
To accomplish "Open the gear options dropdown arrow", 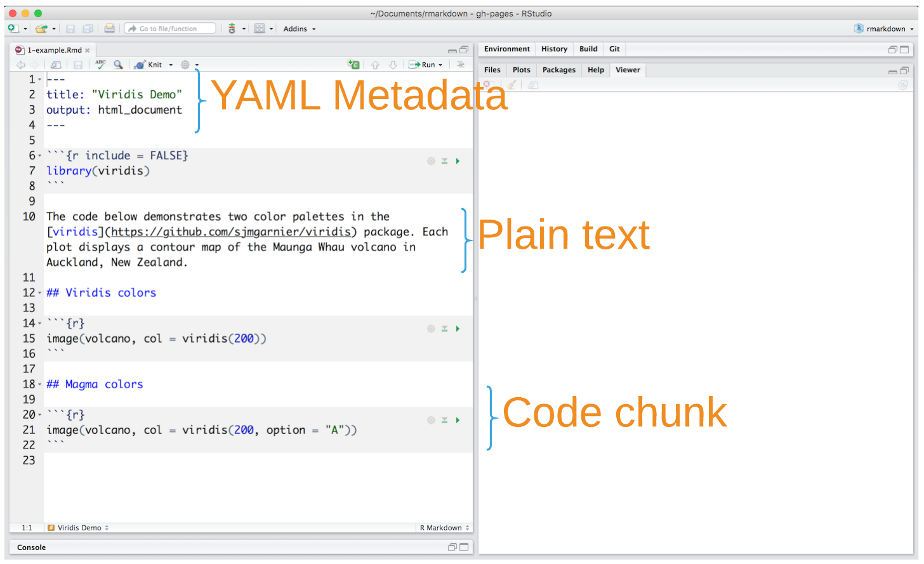I will (197, 65).
